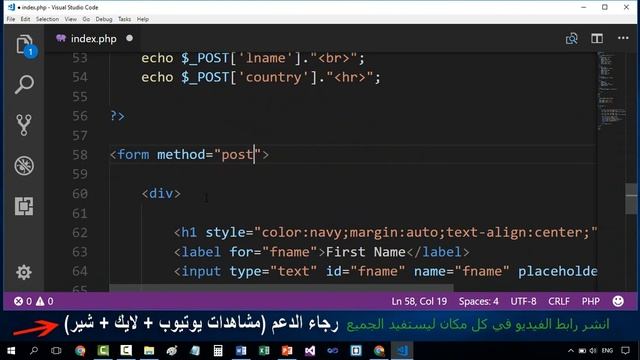The width and height of the screenshot is (640, 360).
Task: Click the vertical editor scrollbar thumb
Action: (x=631, y=199)
